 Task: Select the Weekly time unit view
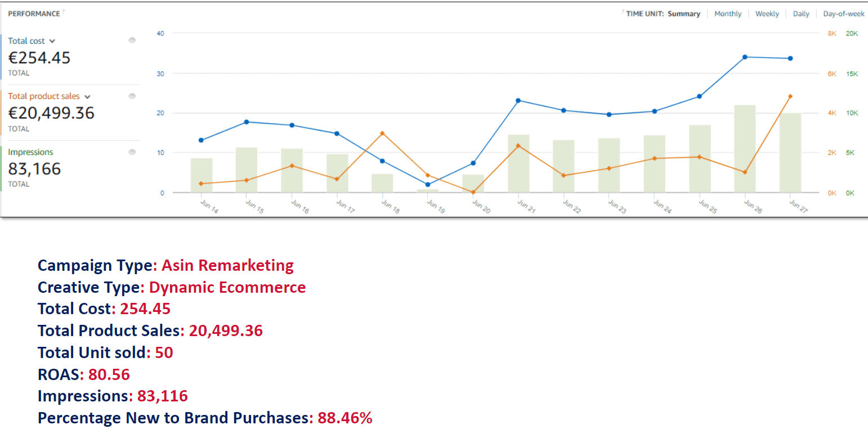click(767, 14)
